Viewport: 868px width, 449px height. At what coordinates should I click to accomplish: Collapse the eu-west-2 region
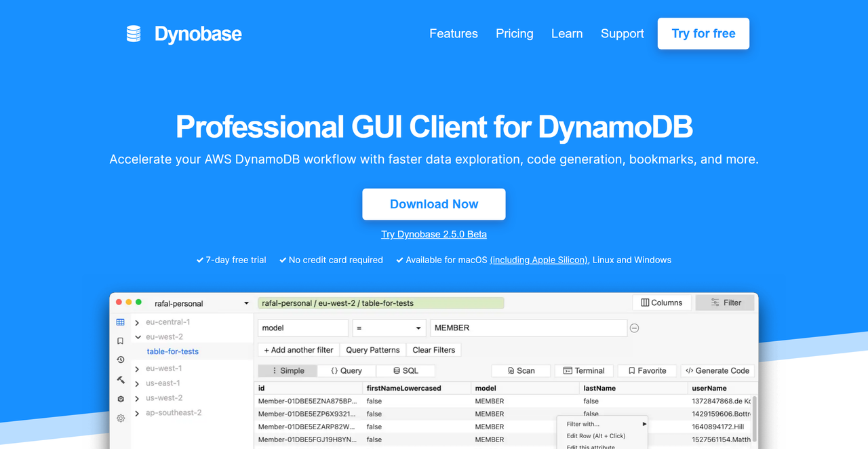(137, 337)
